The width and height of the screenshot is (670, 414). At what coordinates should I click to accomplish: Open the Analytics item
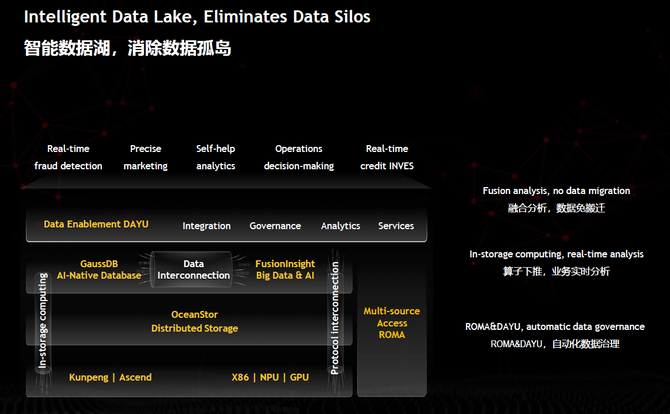point(340,226)
